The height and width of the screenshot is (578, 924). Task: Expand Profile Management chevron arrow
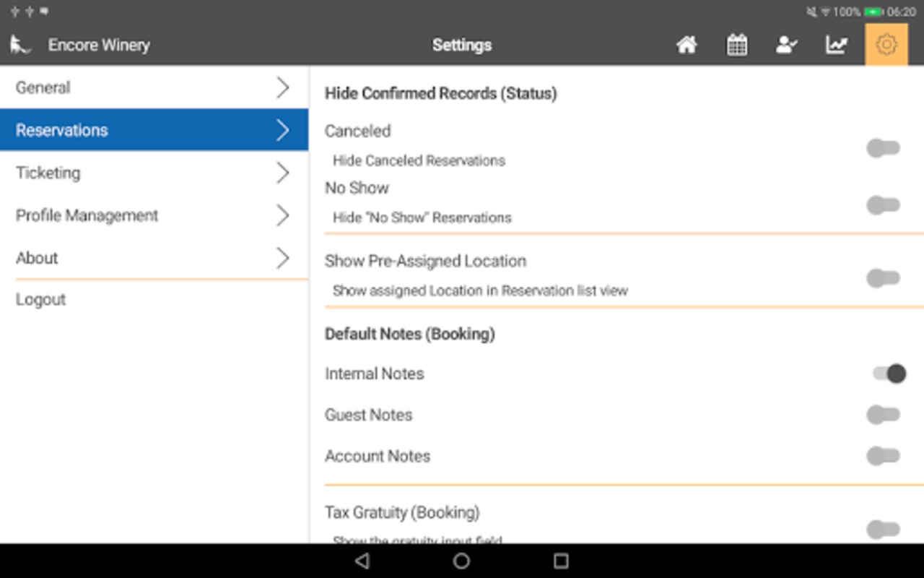tap(283, 215)
